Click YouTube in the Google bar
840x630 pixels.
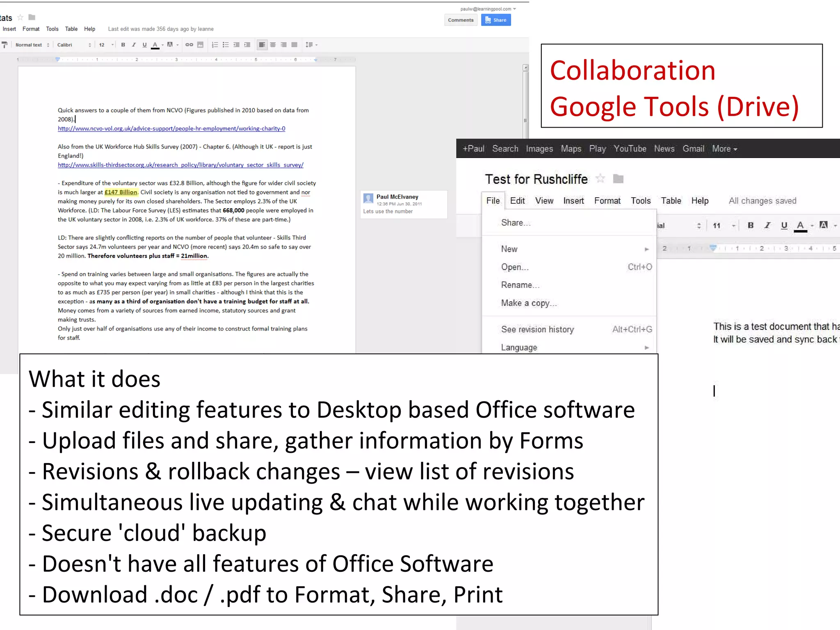click(630, 149)
